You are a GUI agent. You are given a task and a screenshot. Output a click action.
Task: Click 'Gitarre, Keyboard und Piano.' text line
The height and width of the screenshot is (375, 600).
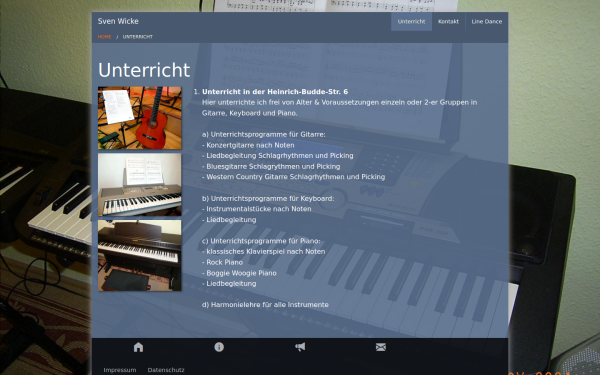[x=249, y=113]
